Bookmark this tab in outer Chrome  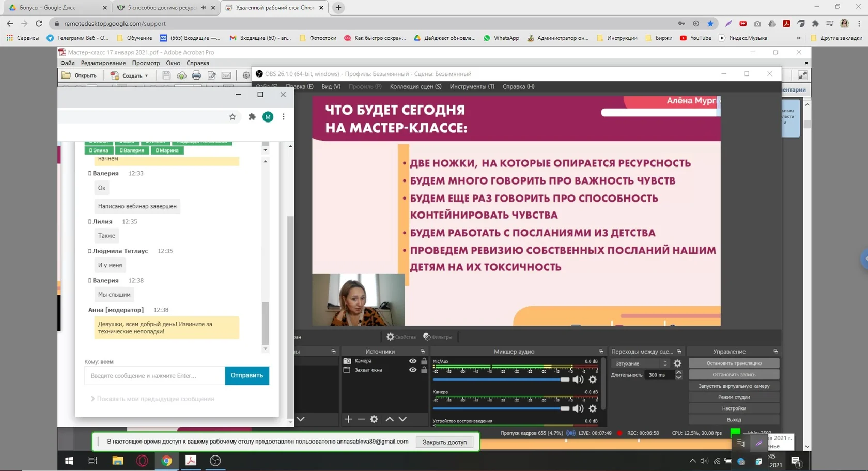click(710, 23)
